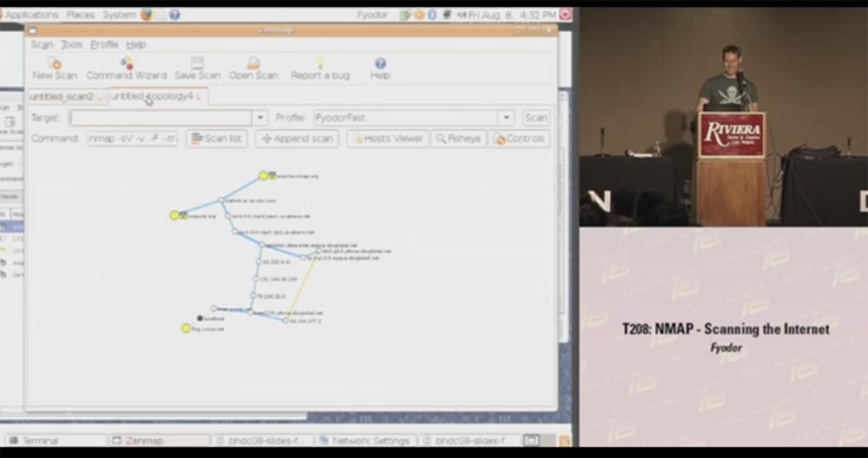Open the Command Wizard toolbar icon
Screen dimensions: 868x458
127,62
